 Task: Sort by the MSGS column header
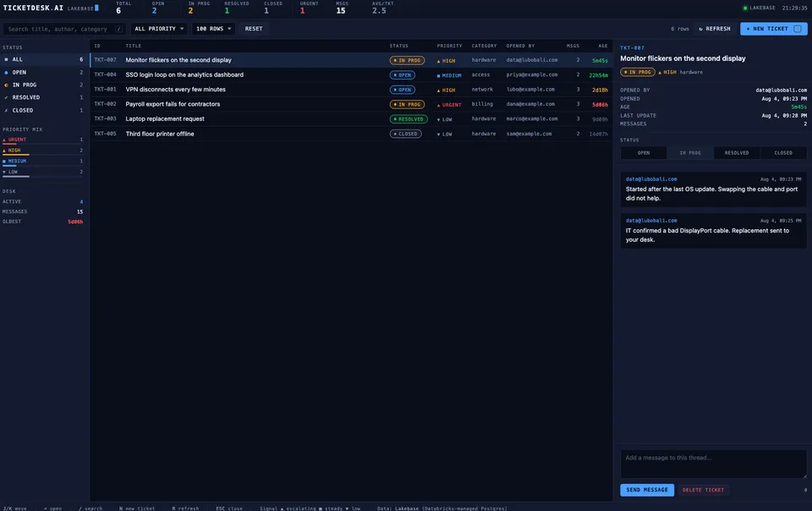pos(573,46)
